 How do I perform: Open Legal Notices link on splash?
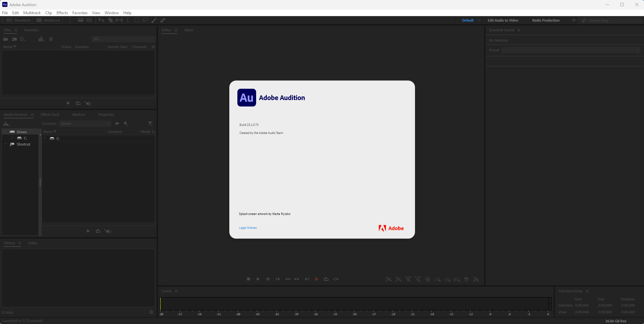point(248,228)
